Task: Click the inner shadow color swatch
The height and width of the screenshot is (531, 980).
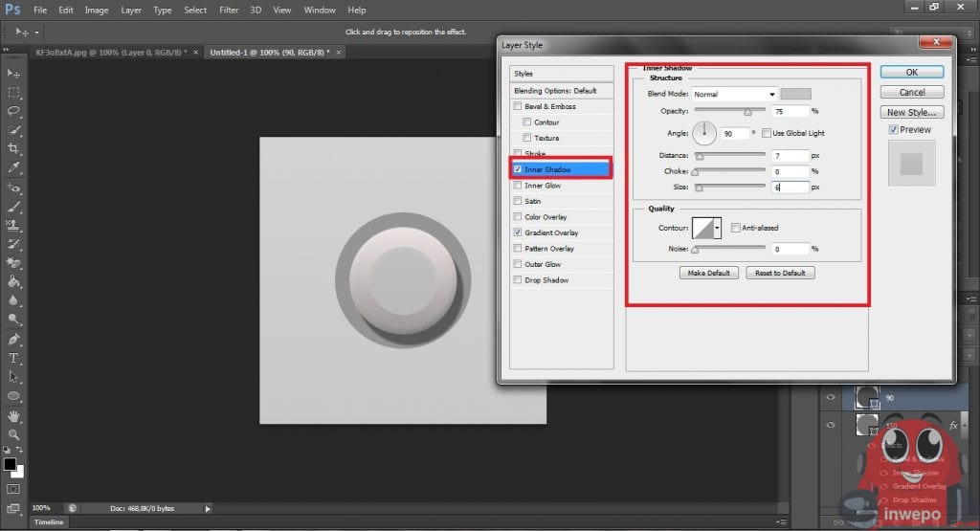Action: pos(795,94)
